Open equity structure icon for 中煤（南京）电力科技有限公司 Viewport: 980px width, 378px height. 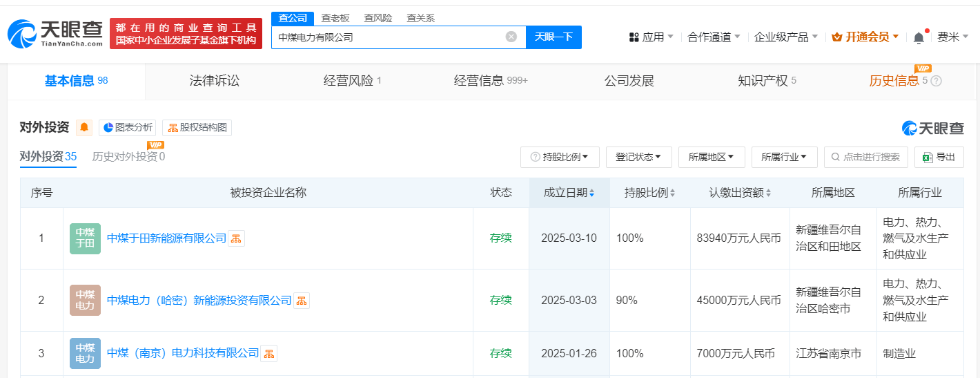pyautogui.click(x=268, y=354)
